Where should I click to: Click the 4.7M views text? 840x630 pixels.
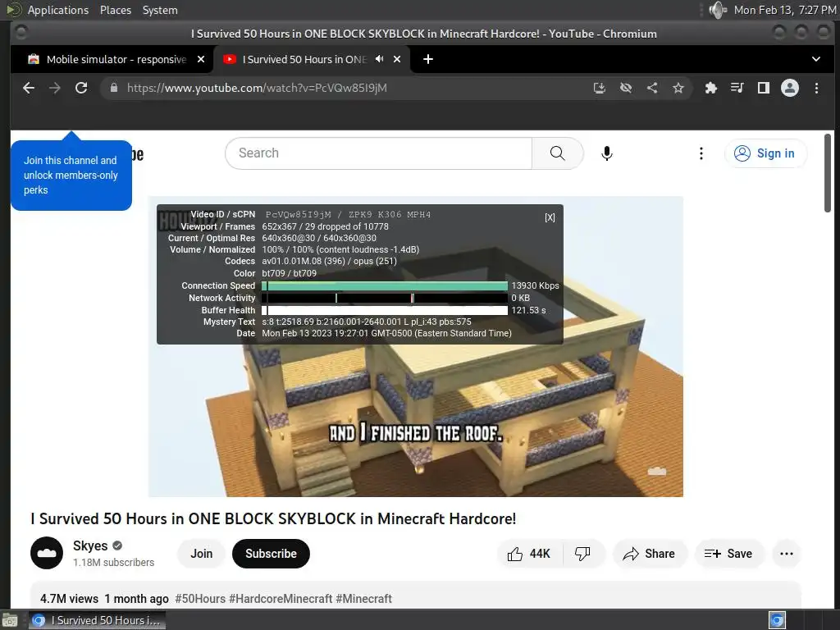pyautogui.click(x=69, y=598)
